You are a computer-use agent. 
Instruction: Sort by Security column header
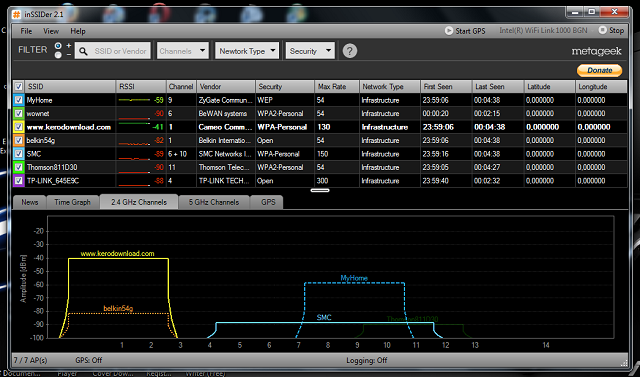click(x=285, y=86)
